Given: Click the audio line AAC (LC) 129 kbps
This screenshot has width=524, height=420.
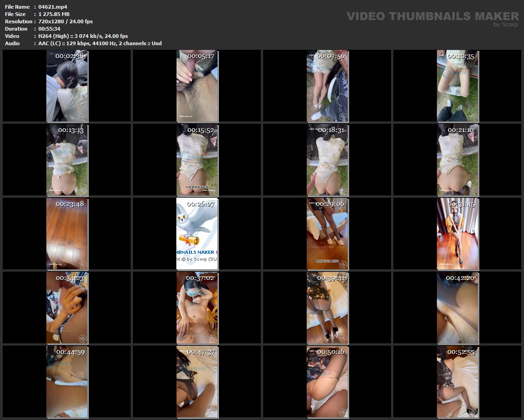Looking at the screenshot, I should pos(100,43).
